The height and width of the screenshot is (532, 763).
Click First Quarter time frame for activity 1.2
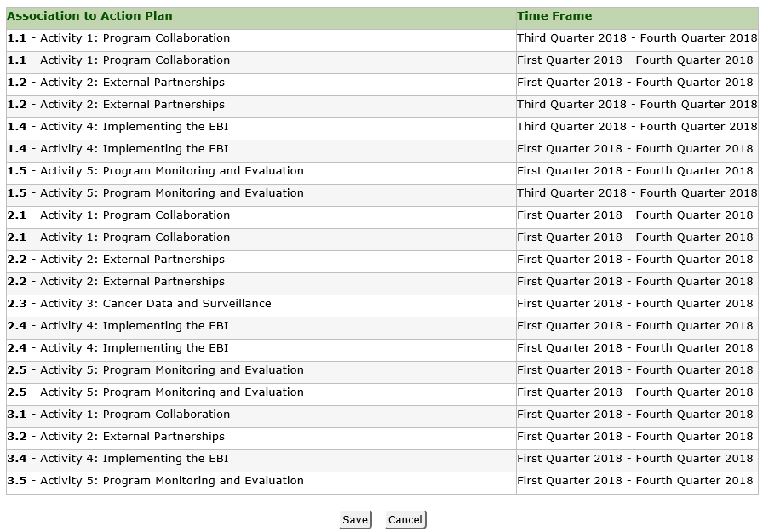point(635,83)
